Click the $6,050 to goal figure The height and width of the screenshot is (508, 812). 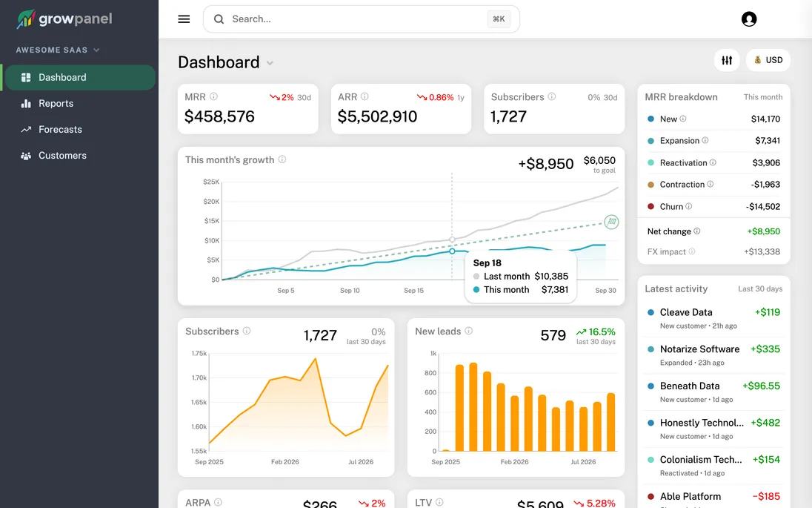pos(599,165)
